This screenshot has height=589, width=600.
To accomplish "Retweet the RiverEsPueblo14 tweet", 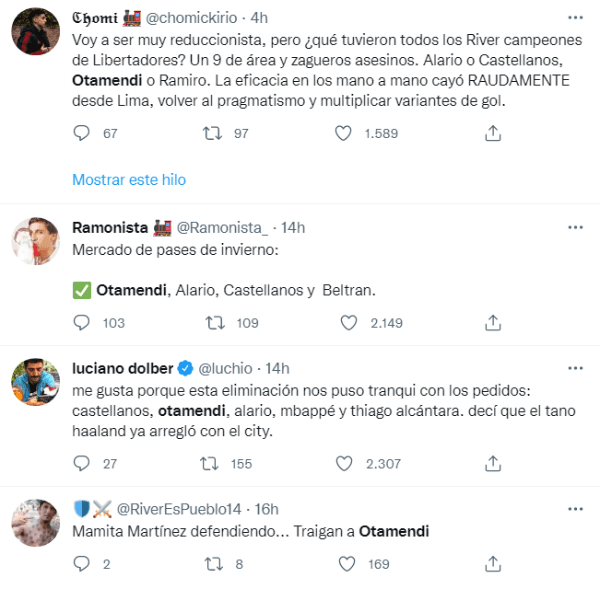I will [x=212, y=564].
